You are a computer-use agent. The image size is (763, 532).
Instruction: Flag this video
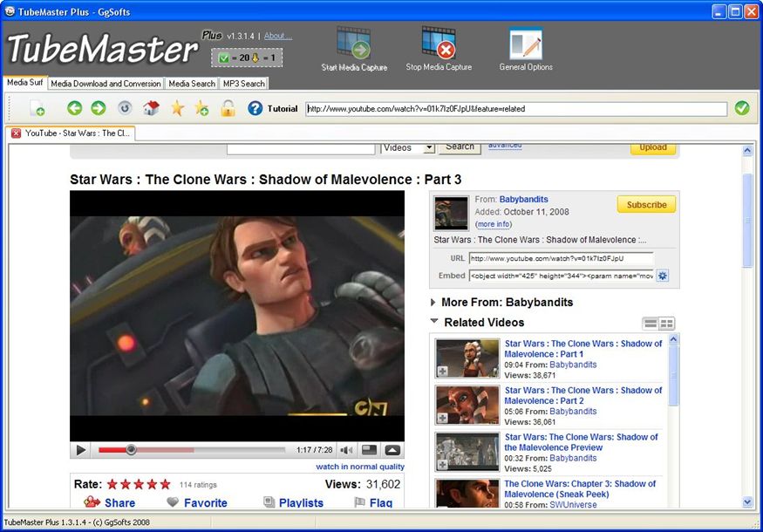point(373,503)
